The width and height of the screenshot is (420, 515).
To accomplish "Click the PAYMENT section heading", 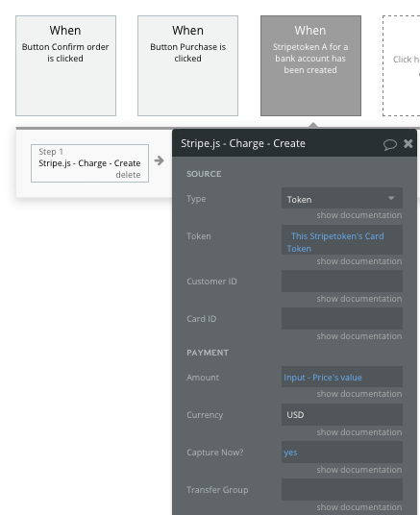I will (208, 353).
